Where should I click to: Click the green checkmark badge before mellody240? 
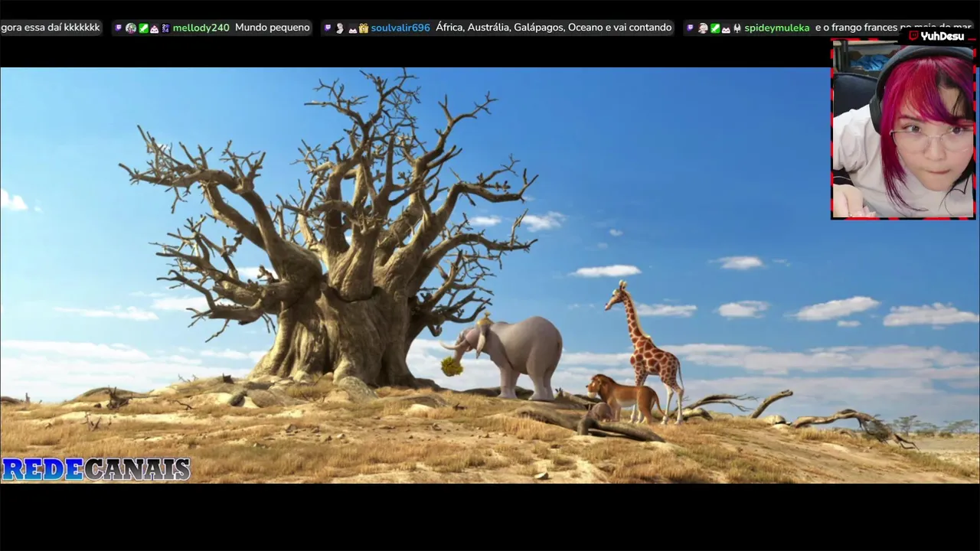tap(143, 28)
